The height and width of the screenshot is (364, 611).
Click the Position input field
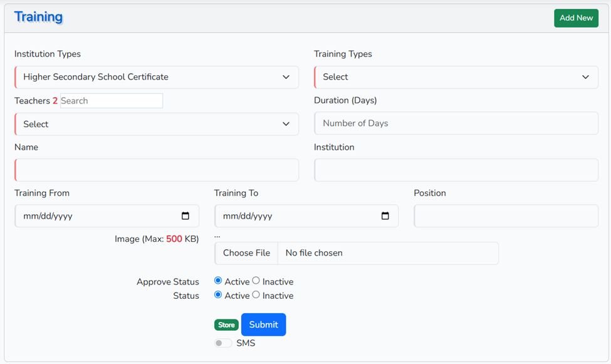click(x=506, y=216)
